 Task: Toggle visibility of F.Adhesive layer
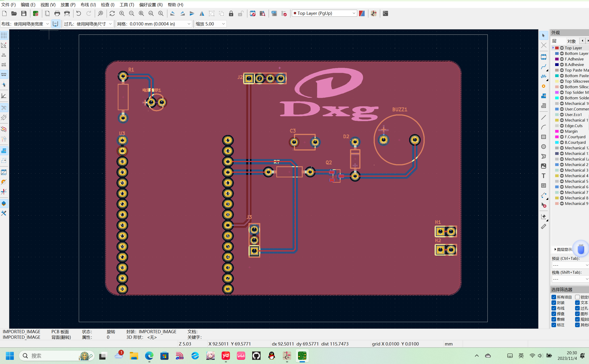tap(562, 59)
